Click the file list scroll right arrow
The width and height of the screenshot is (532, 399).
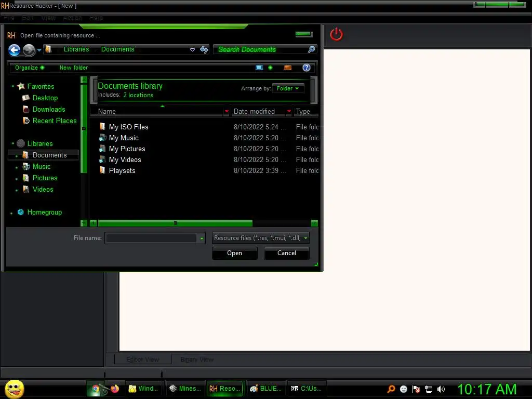[314, 223]
